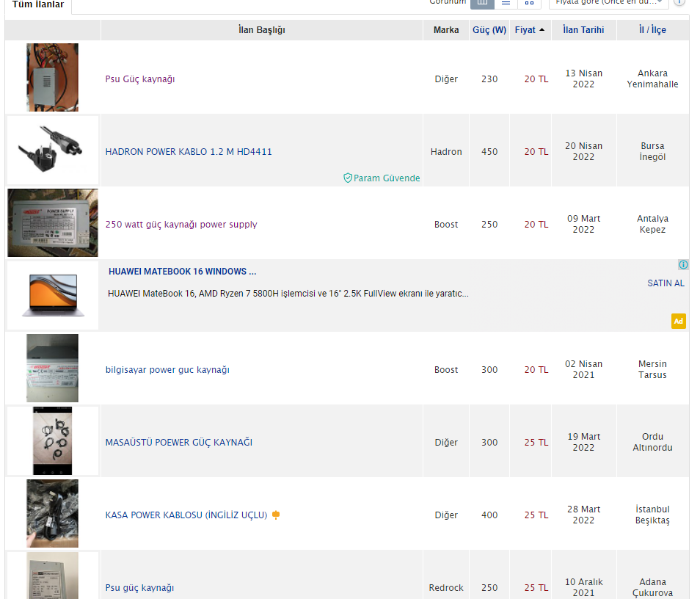700x599 pixels.
Task: Open the 'HUAWEI MATEBOOK 16 WINDOWS ...' ad title
Action: click(x=182, y=272)
